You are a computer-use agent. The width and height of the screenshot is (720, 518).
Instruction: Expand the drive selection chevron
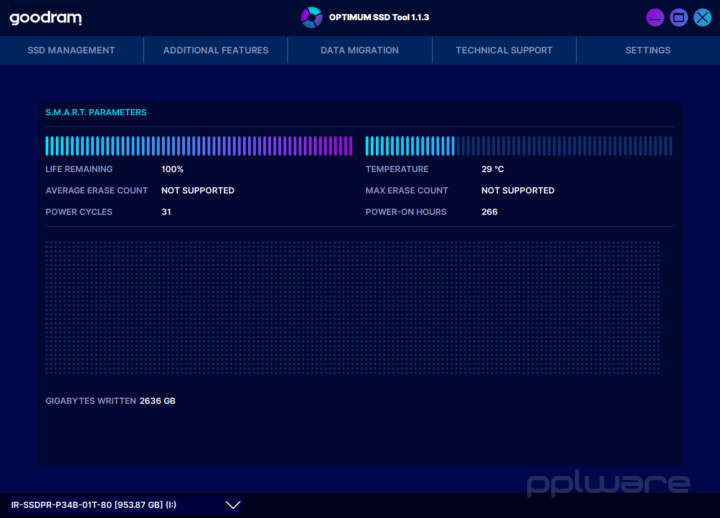pos(233,505)
